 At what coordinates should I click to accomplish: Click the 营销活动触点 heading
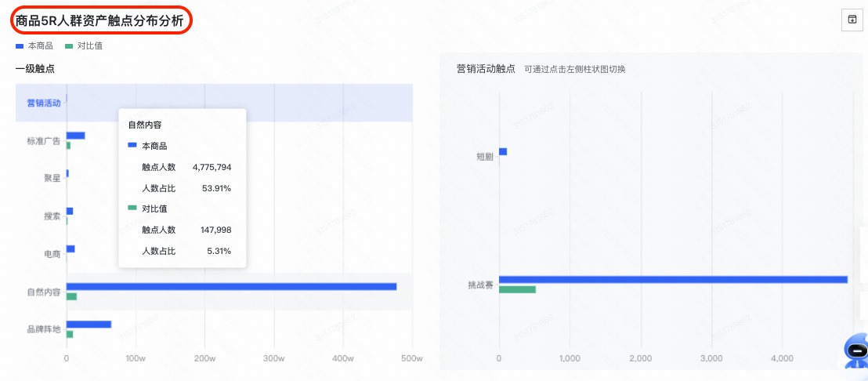486,69
